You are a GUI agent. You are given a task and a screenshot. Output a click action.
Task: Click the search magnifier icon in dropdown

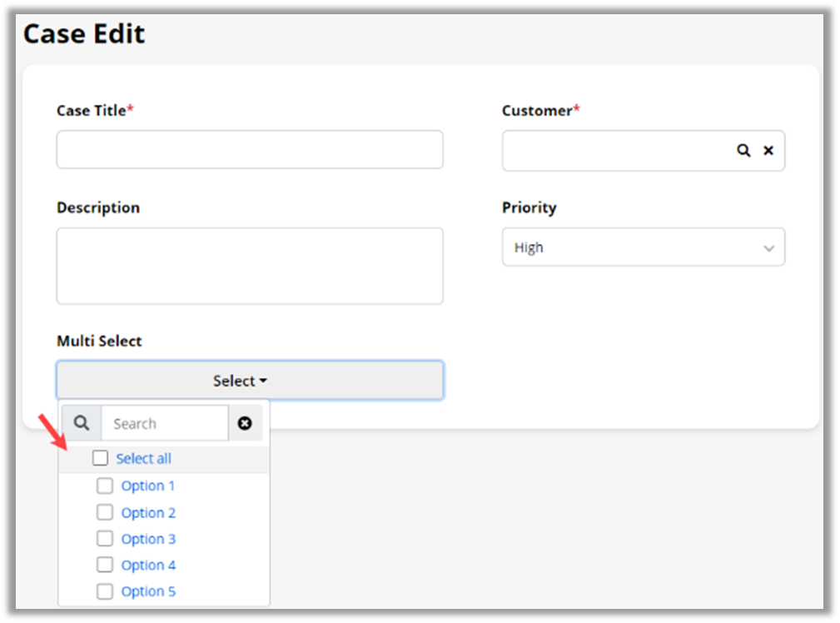[81, 423]
